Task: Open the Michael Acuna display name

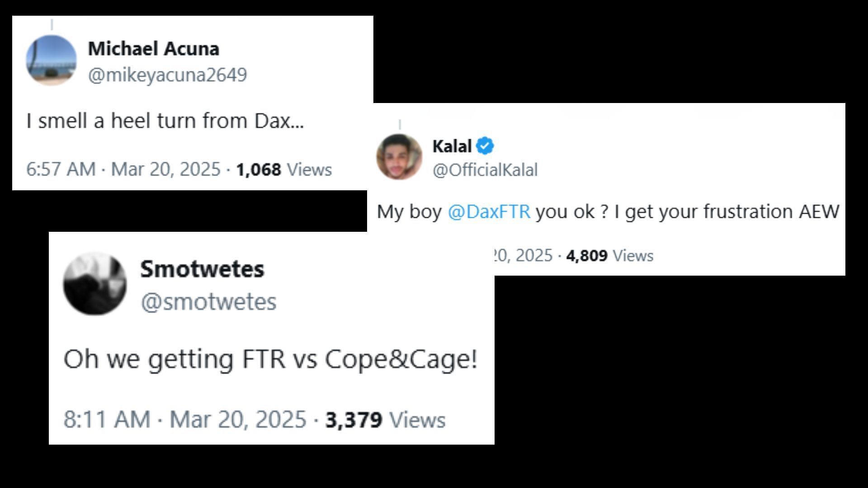Action: [x=153, y=49]
